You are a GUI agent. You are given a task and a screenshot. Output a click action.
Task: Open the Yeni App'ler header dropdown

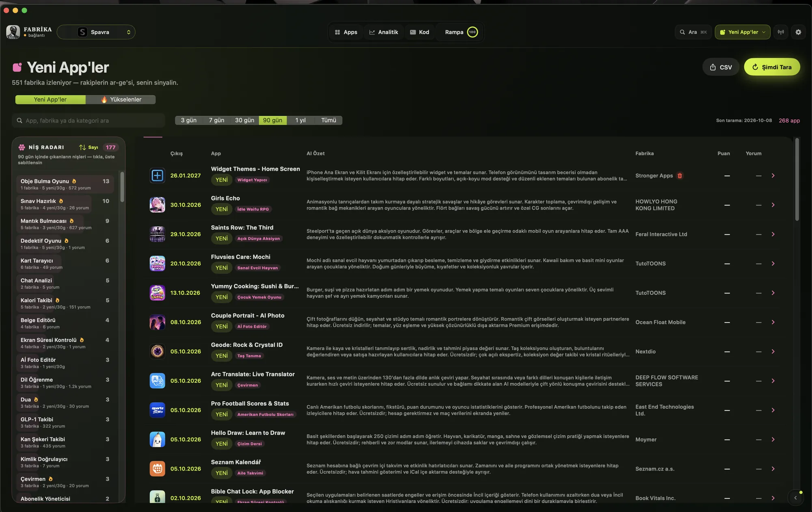click(x=742, y=32)
